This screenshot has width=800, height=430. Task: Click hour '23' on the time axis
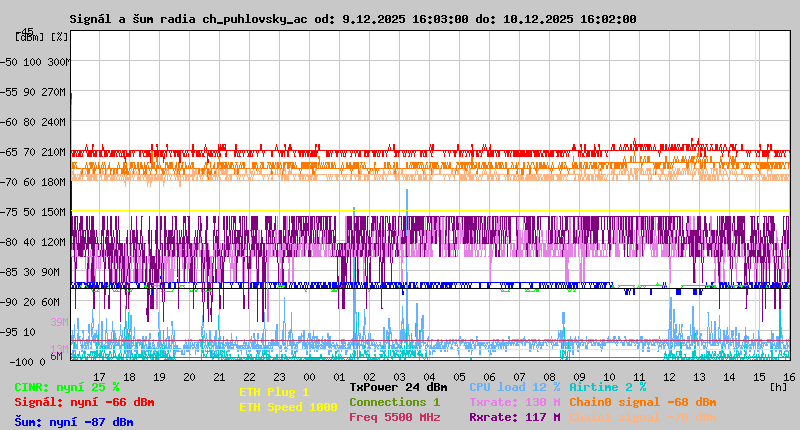(x=279, y=377)
